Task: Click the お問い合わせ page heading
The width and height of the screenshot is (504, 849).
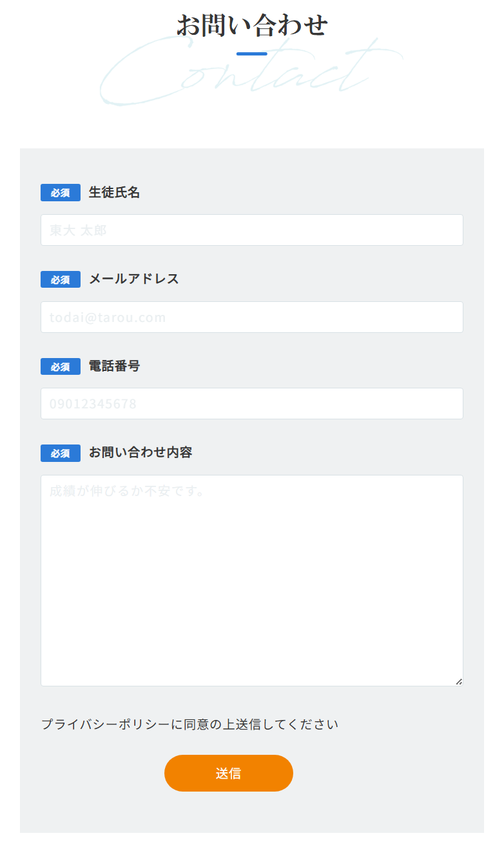Action: (252, 26)
